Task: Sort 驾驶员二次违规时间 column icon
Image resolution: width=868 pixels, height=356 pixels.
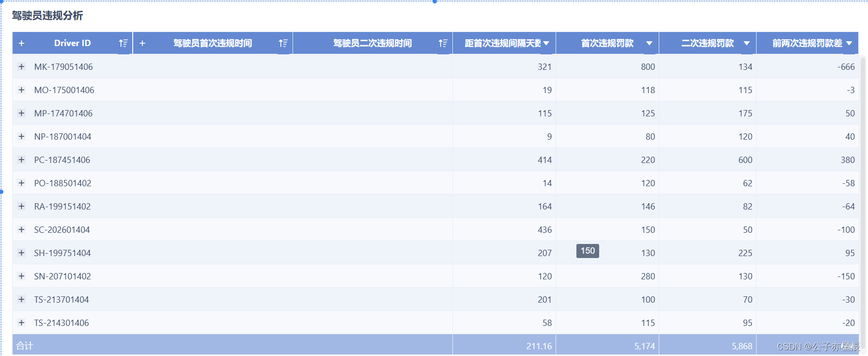Action: pos(443,43)
